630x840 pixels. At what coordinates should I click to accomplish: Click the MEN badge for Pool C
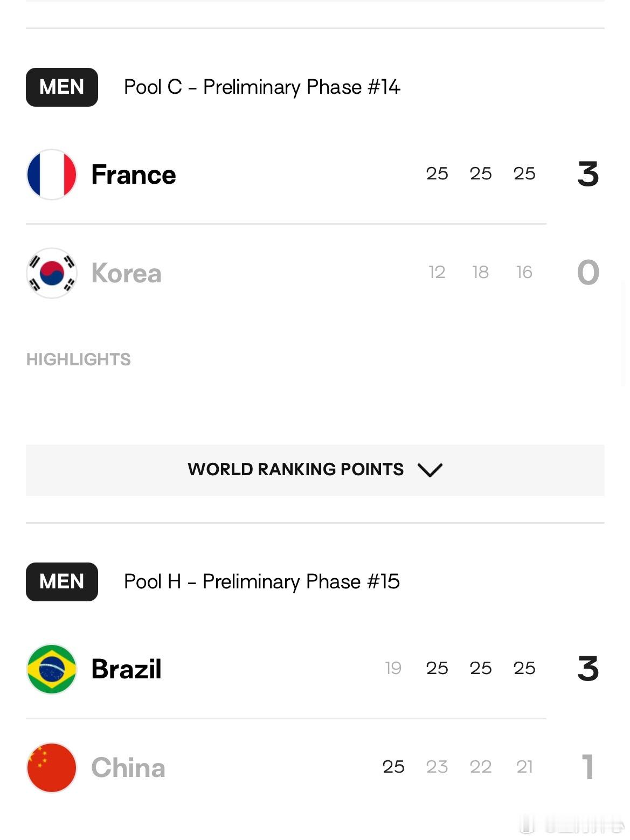(x=62, y=87)
